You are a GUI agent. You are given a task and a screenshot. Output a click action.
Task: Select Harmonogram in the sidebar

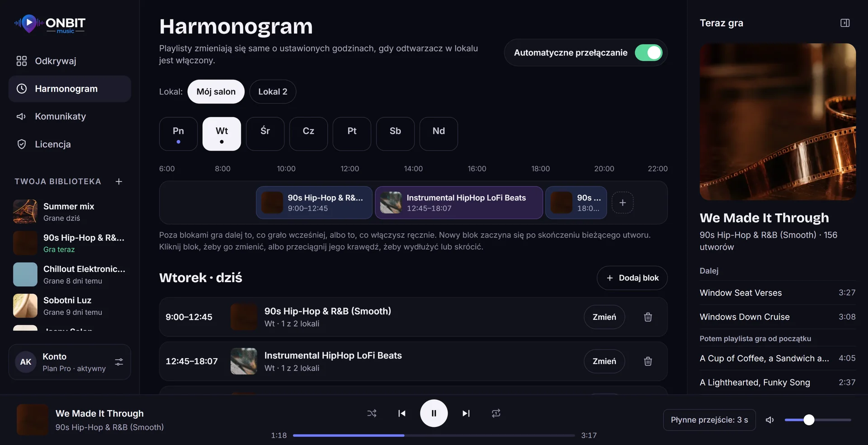[70, 89]
